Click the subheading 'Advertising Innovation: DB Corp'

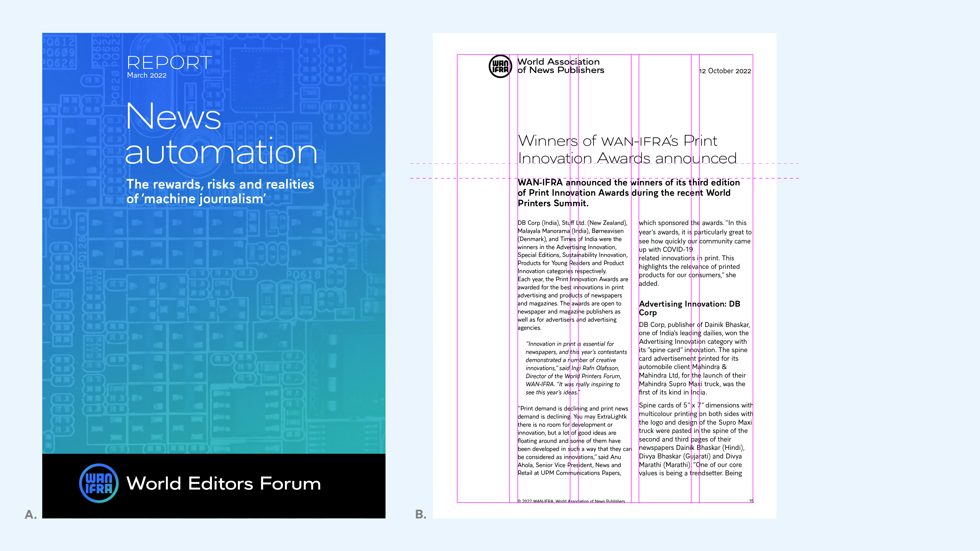click(689, 308)
